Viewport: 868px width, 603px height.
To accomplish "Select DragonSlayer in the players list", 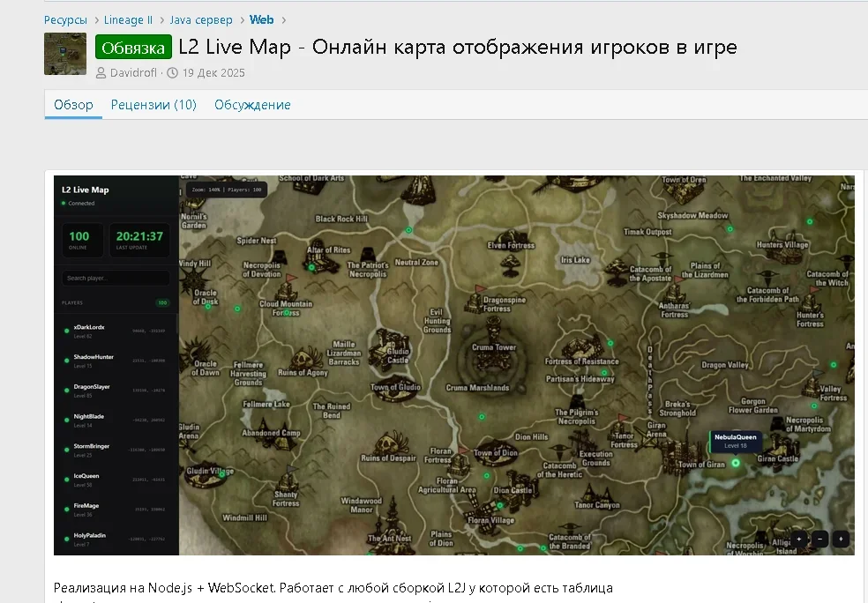I will pyautogui.click(x=116, y=391).
